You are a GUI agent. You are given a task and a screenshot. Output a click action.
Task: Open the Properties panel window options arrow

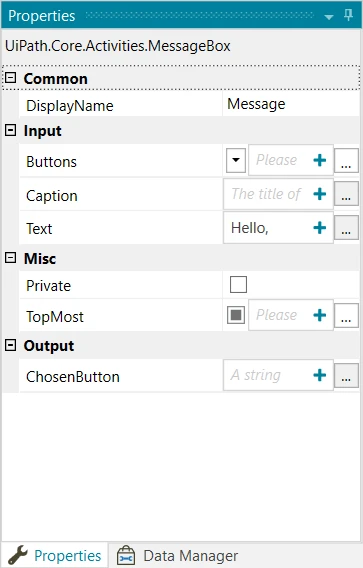point(329,17)
